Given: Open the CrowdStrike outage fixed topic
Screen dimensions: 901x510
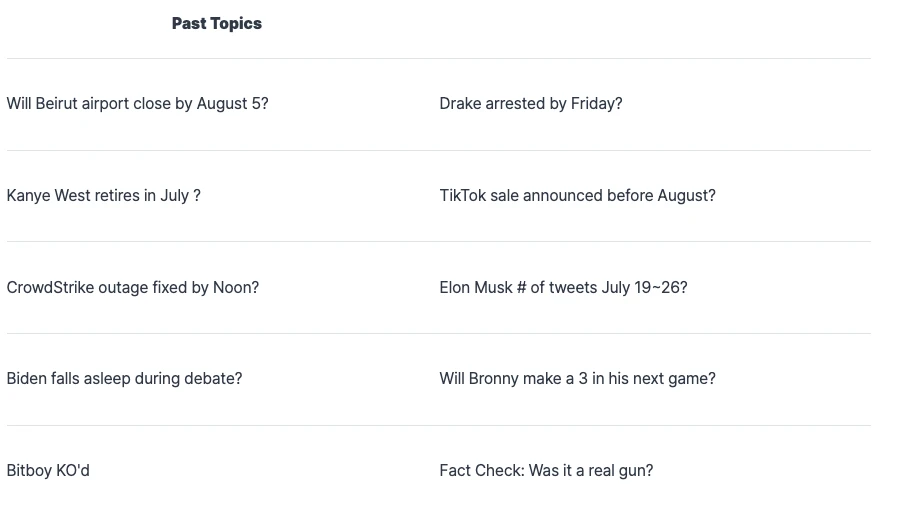Looking at the screenshot, I should pos(132,288).
